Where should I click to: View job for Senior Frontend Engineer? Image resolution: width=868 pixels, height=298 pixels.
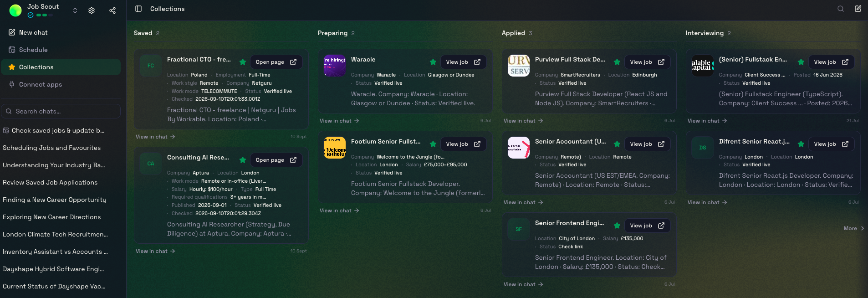point(648,226)
